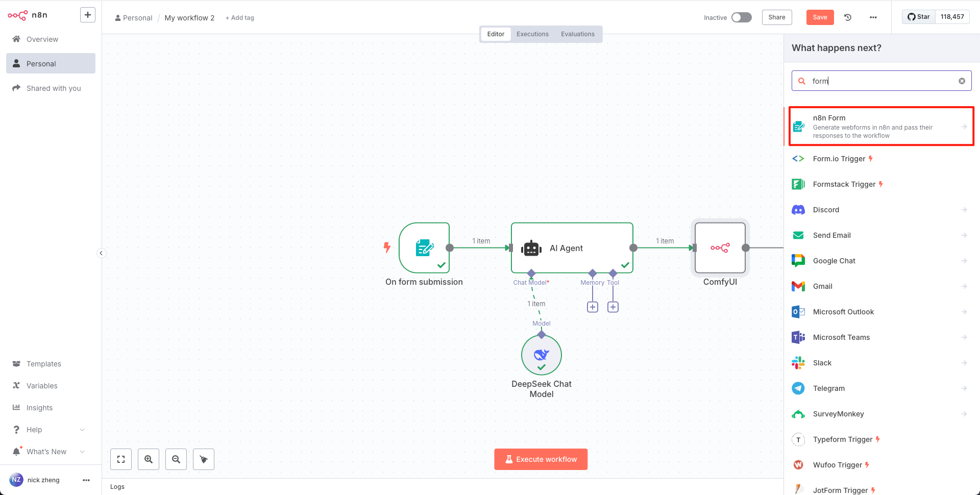Screen dimensions: 980x495
Task: Open the Overview page
Action: (51, 39)
